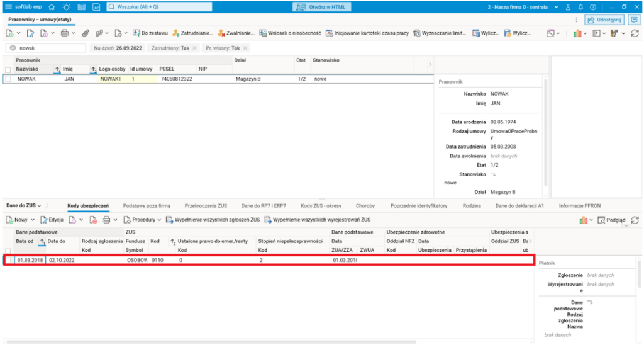Screen dimensions: 644x357
Task: Open the notifications bell
Action: [x=580, y=7]
